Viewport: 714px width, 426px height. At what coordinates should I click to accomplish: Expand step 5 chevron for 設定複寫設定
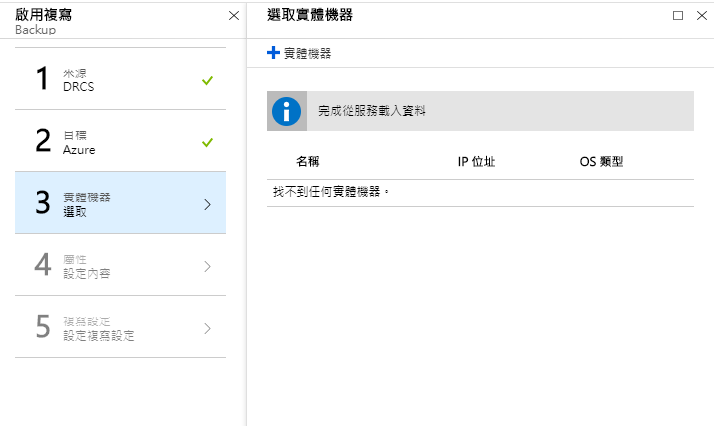pyautogui.click(x=208, y=328)
